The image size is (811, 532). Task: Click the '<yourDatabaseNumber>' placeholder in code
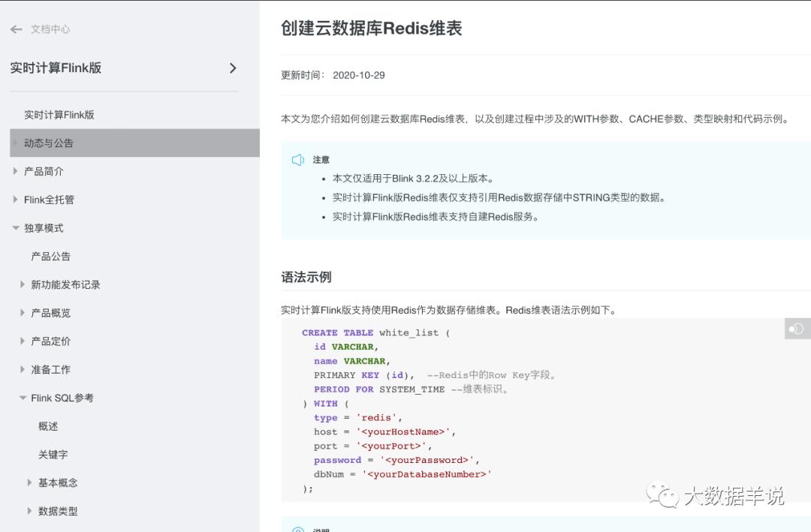427,474
